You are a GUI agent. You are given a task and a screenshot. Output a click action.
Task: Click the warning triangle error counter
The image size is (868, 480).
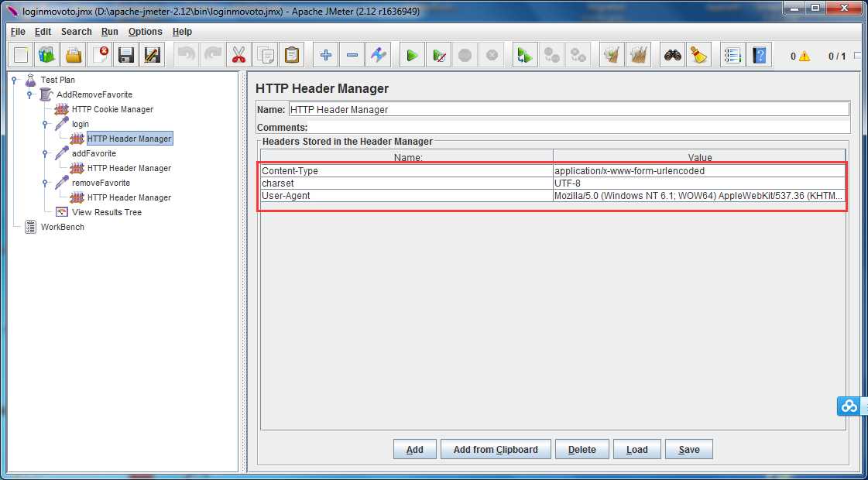coord(804,57)
